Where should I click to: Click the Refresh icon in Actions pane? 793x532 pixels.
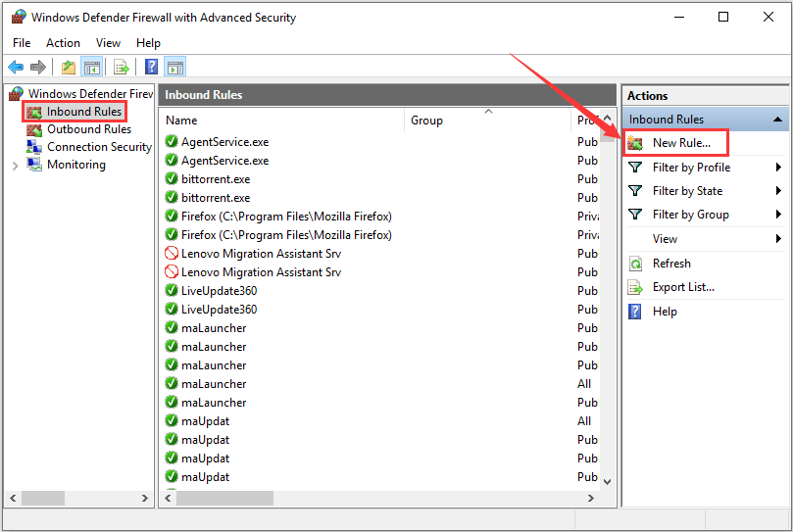[x=635, y=264]
